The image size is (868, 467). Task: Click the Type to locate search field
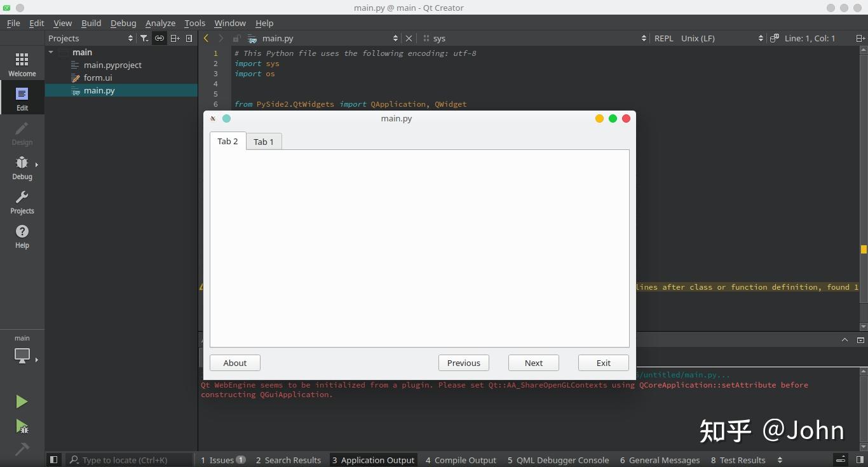(x=127, y=459)
